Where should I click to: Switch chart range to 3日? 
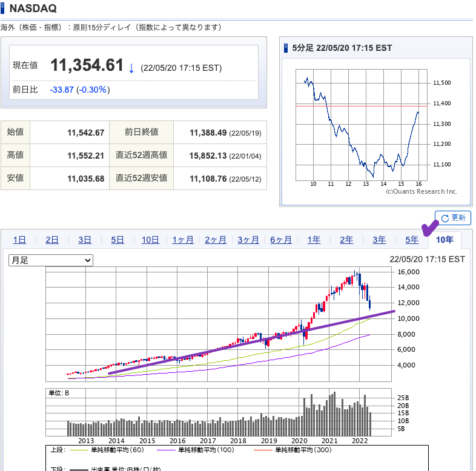click(x=85, y=240)
